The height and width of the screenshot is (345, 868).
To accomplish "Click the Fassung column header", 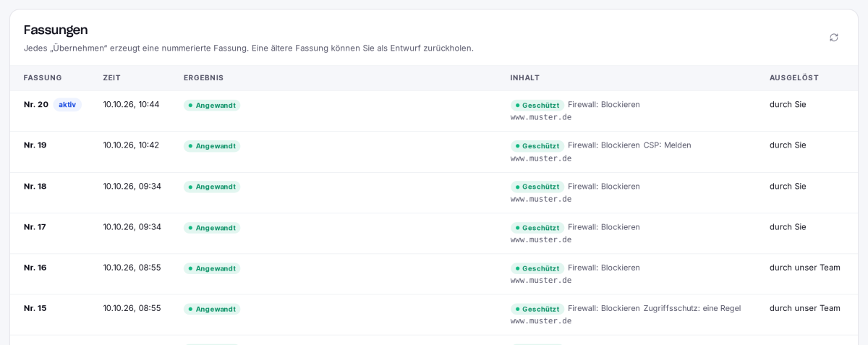I will coord(43,77).
